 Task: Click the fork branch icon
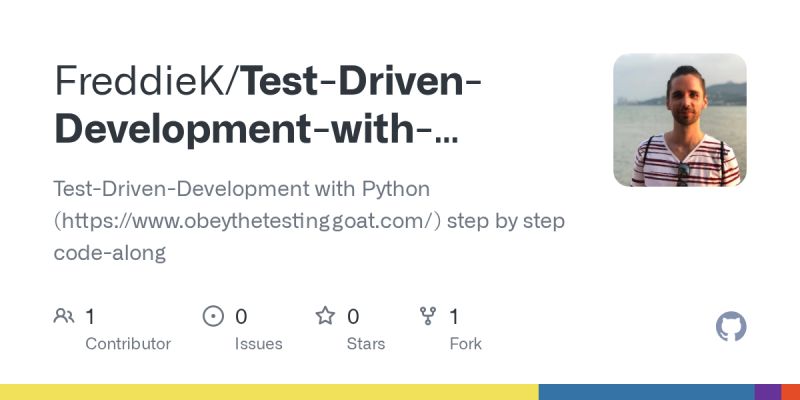428,316
